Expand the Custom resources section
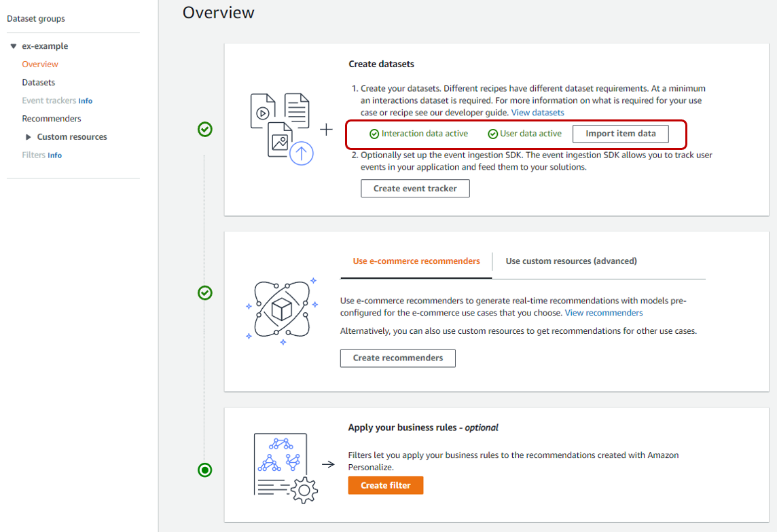 [29, 137]
